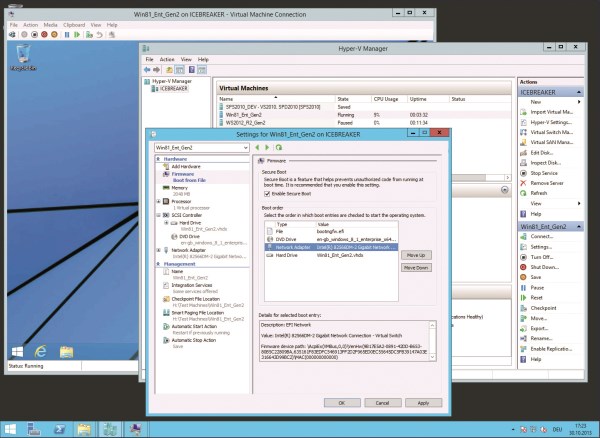Click horizontal scrollbar in Virtual Machines list

pyautogui.click(x=469, y=178)
